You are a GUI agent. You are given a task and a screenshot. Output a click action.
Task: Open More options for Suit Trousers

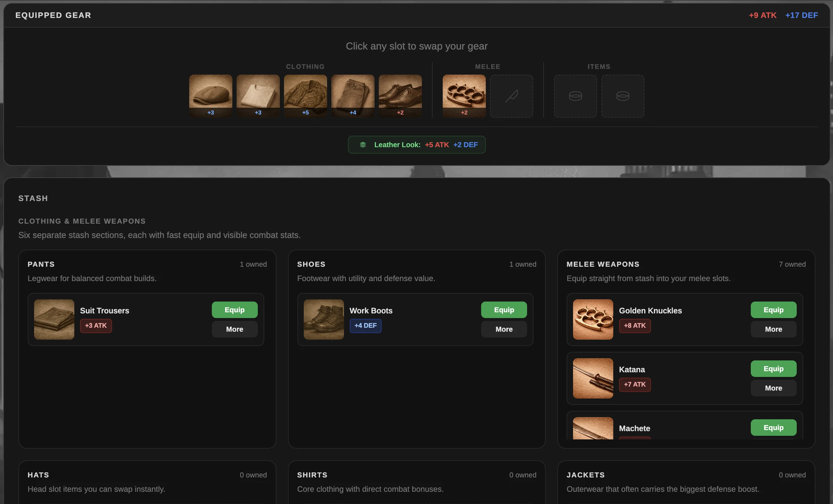point(234,329)
